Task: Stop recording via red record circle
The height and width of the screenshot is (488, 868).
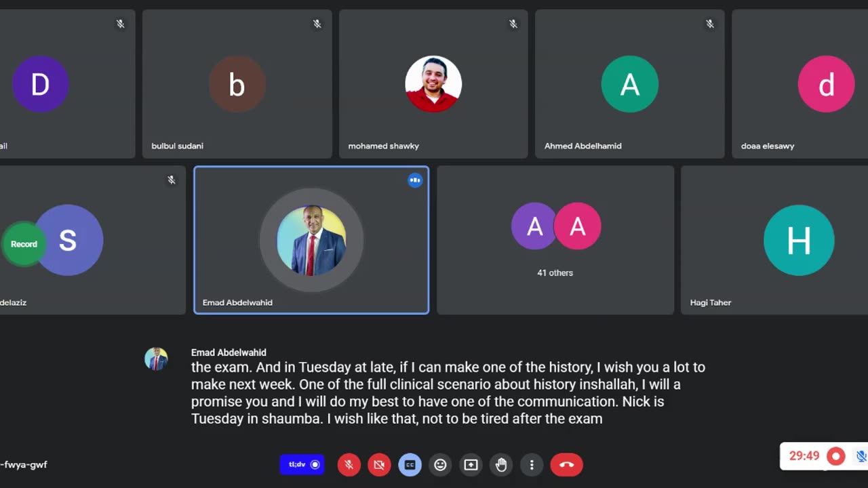Action: 836,456
